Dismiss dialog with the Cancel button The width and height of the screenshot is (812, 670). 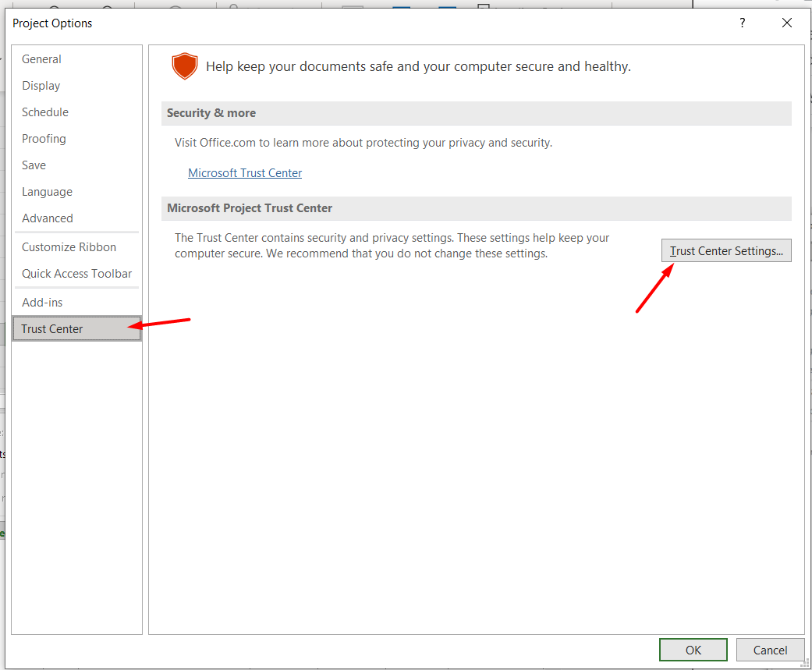pyautogui.click(x=770, y=650)
